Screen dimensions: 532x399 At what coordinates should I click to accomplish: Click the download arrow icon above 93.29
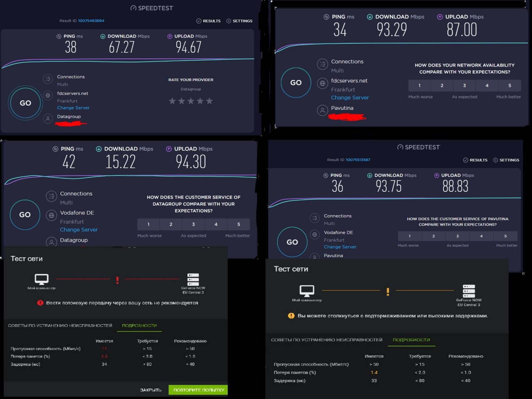[x=369, y=17]
